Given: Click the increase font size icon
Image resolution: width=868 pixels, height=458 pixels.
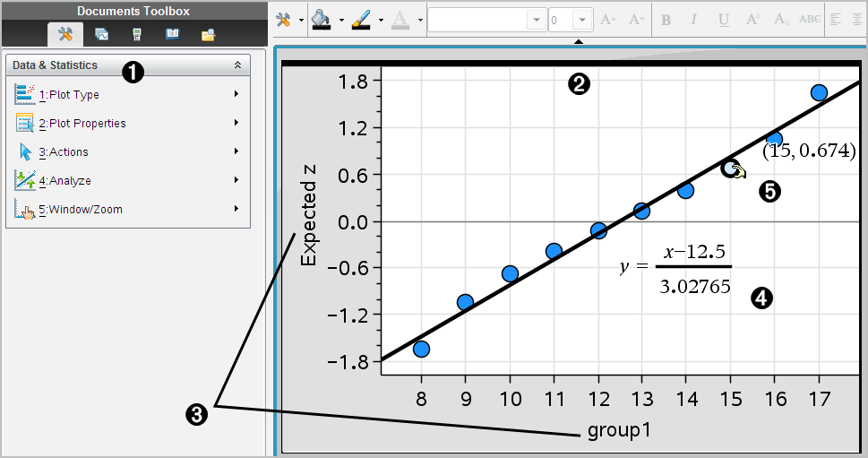Looking at the screenshot, I should 608,20.
